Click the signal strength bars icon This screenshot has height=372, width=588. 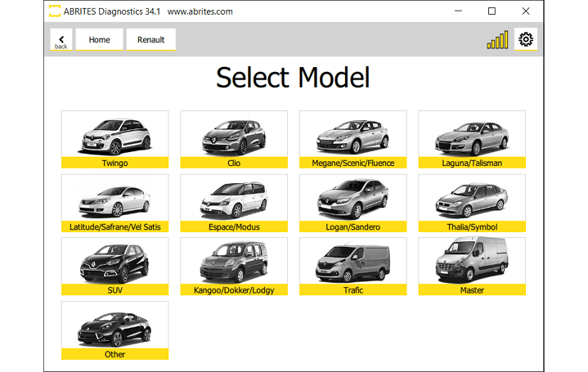click(497, 40)
